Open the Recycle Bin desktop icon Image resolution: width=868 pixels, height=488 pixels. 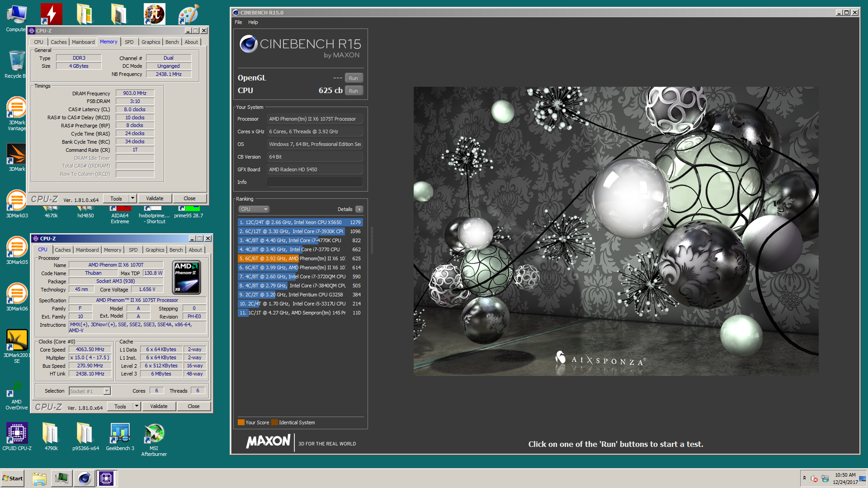pos(16,65)
